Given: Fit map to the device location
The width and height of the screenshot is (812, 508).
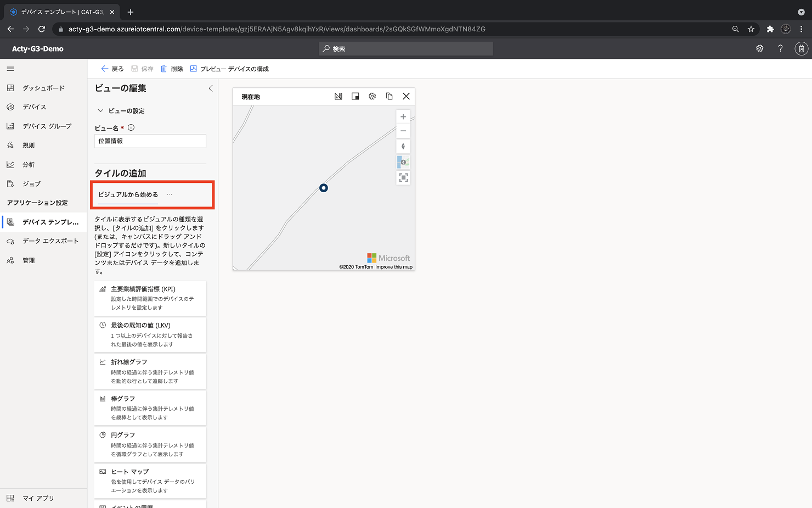Looking at the screenshot, I should (403, 177).
